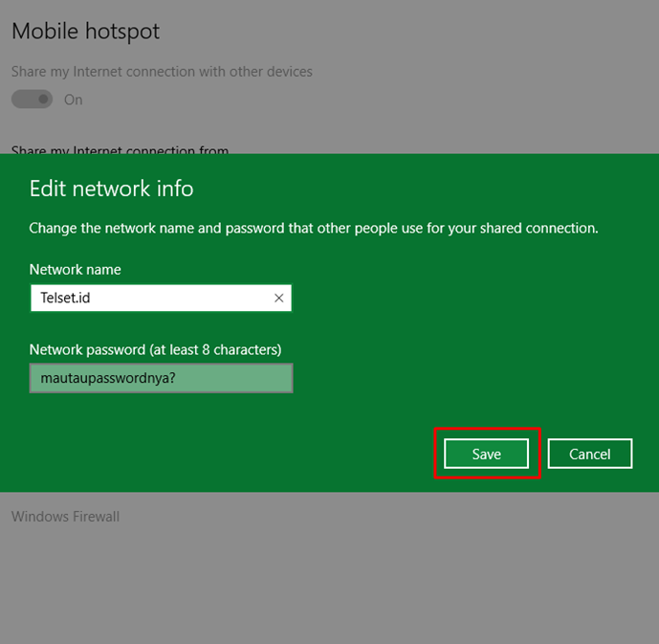This screenshot has width=659, height=644.
Task: Clear the Network name field with X
Action: coord(278,299)
